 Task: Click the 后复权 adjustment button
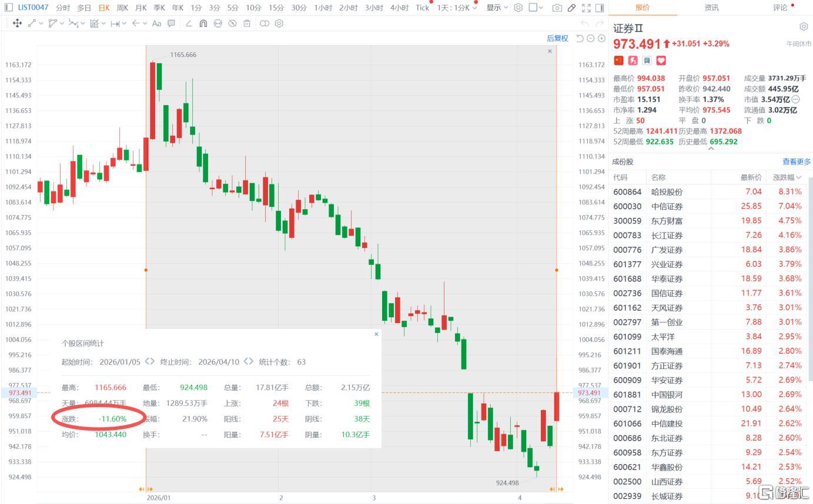tap(557, 38)
